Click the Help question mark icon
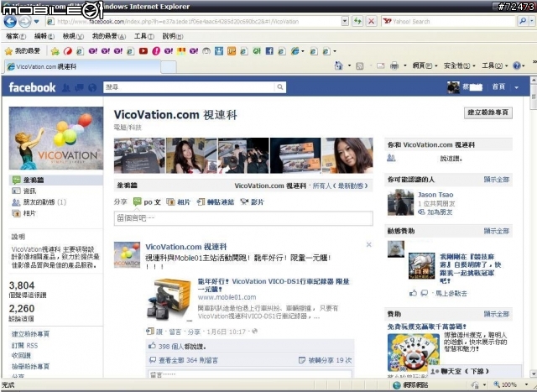This screenshot has width=537, height=392. pos(517,65)
